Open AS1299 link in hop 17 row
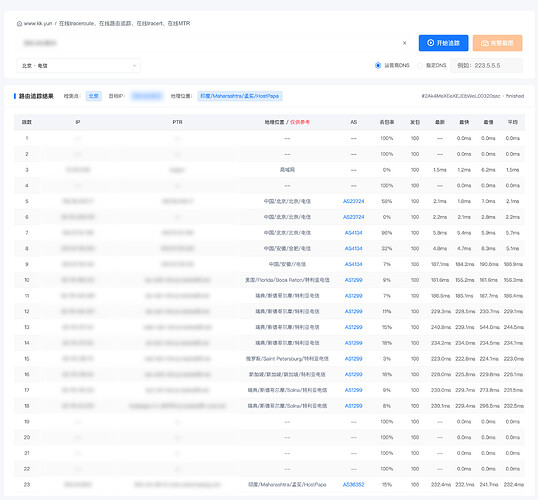This screenshot has height=500, width=538. (353, 390)
